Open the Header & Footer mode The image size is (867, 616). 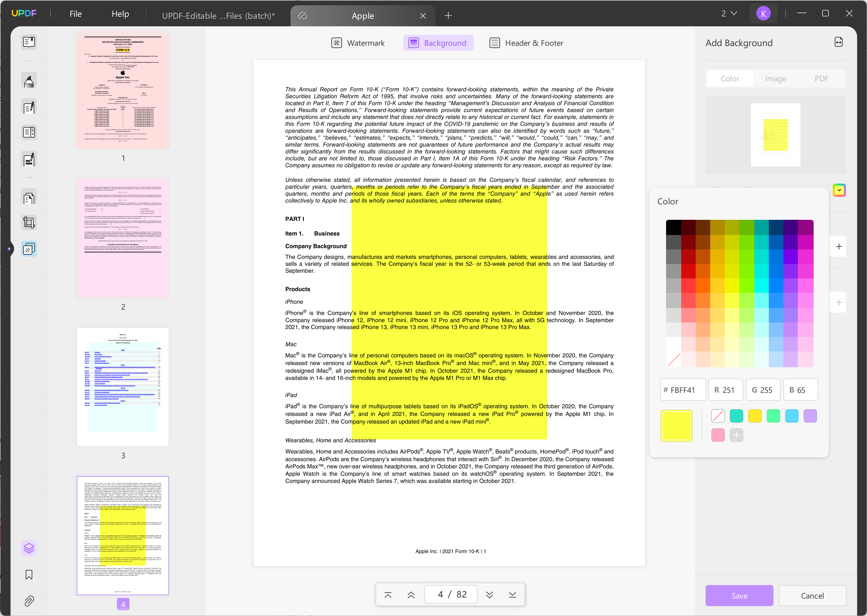[x=526, y=43]
